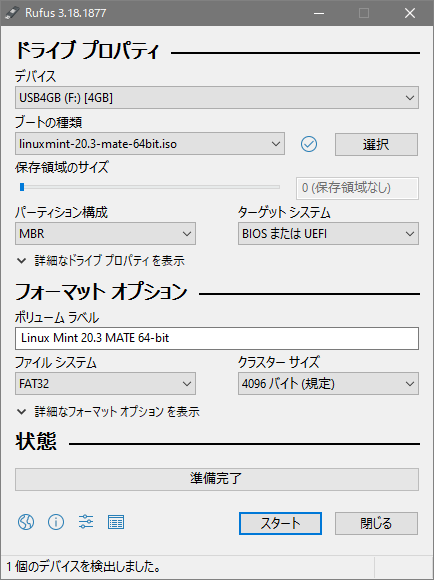Click the ファイル システム label

pyautogui.click(x=56, y=362)
